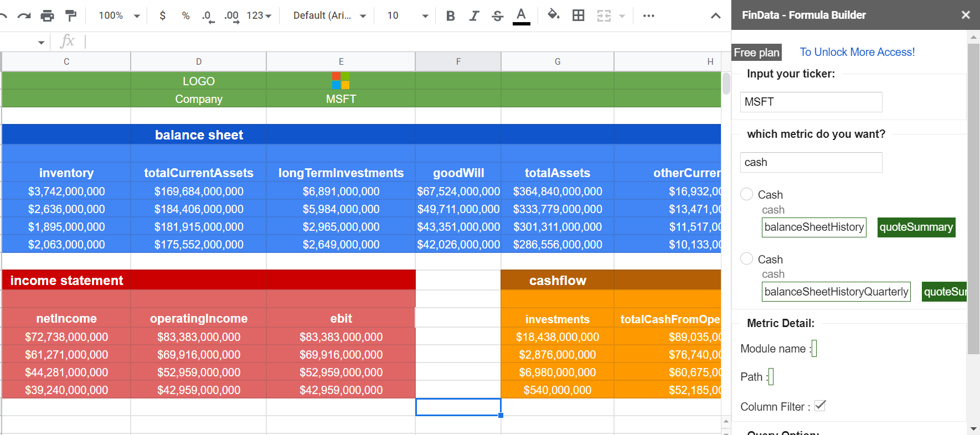
Task: Click the balanceSheetHistory module tag
Action: [814, 227]
